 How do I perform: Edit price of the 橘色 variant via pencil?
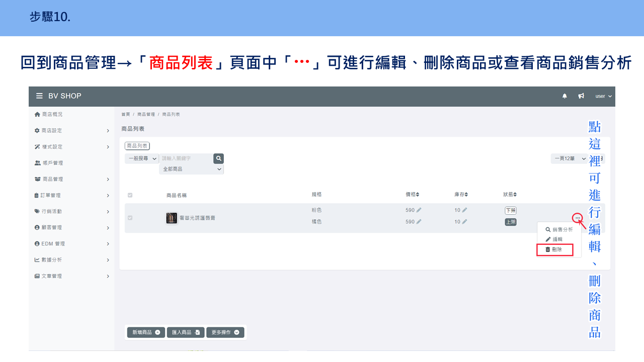419,222
